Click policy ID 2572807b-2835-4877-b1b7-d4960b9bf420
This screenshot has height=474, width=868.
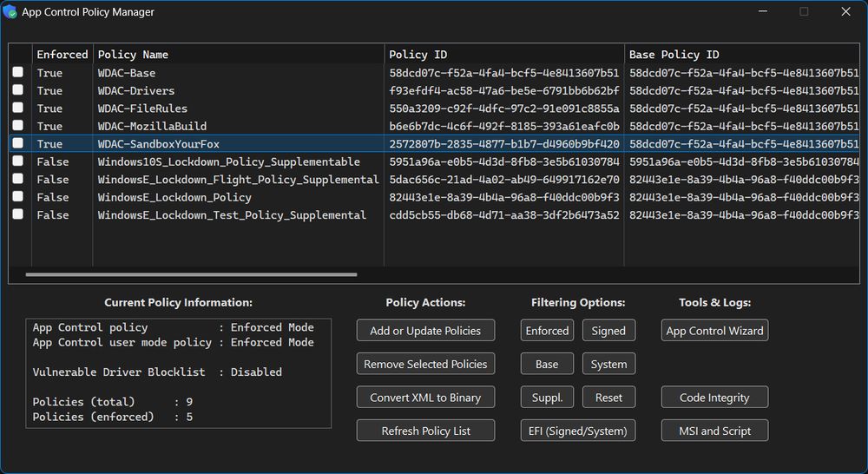coord(504,143)
